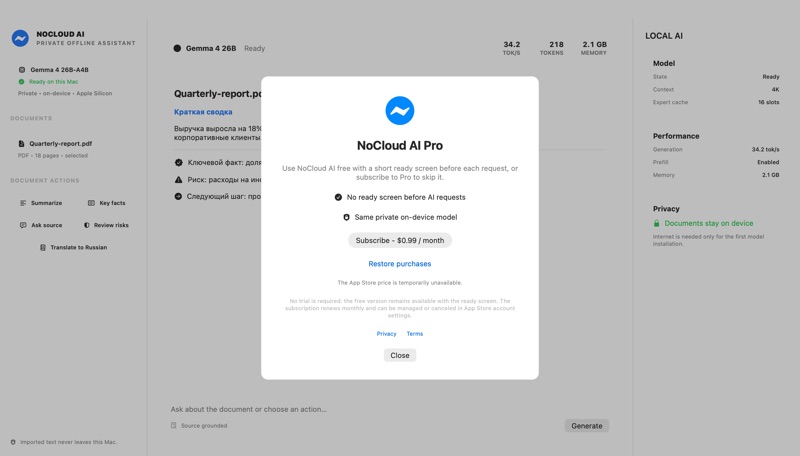Click the Quarterly-report.pdf file icon
Image resolution: width=800 pixels, height=456 pixels.
coord(21,144)
